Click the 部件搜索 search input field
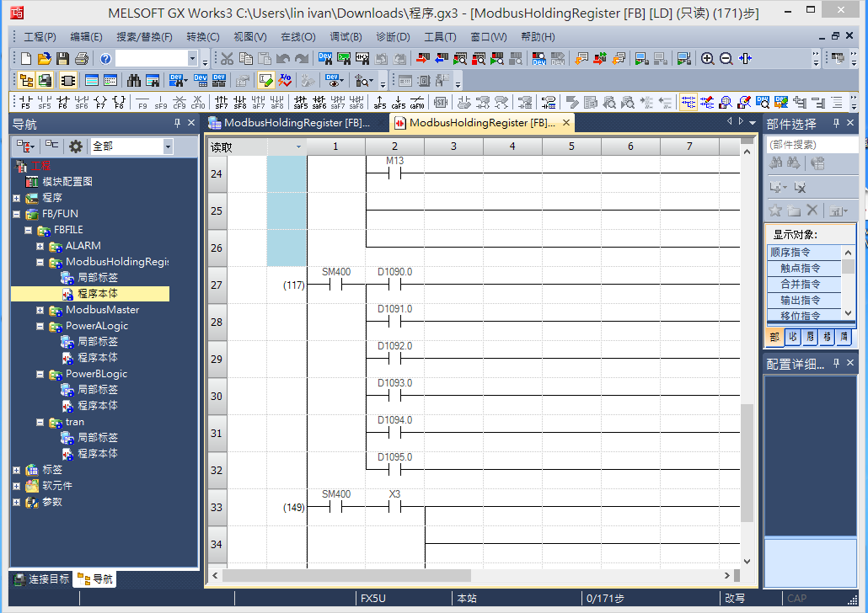Viewport: 868px width, 613px height. (x=811, y=145)
